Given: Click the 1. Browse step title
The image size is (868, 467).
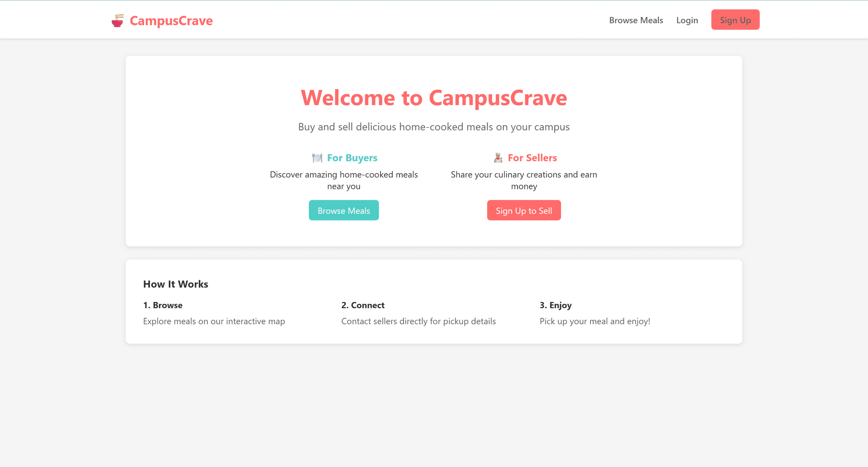Looking at the screenshot, I should coord(163,305).
